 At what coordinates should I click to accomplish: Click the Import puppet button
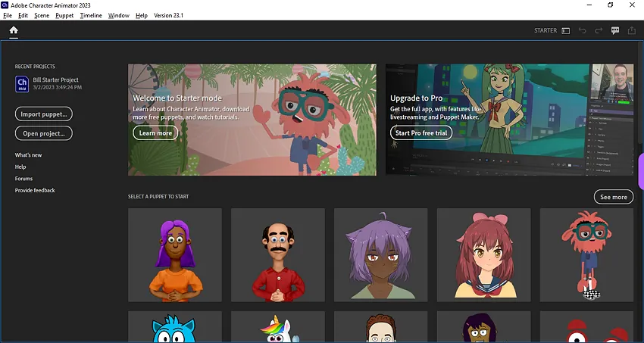coord(43,114)
